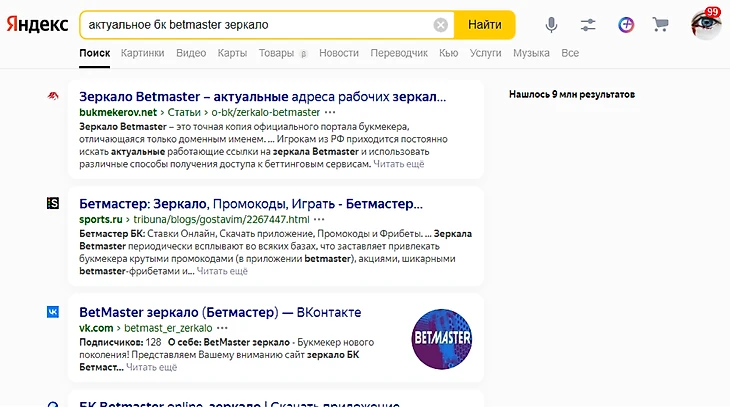This screenshot has width=730, height=408.
Task: Click the Найти search button
Action: (x=485, y=25)
